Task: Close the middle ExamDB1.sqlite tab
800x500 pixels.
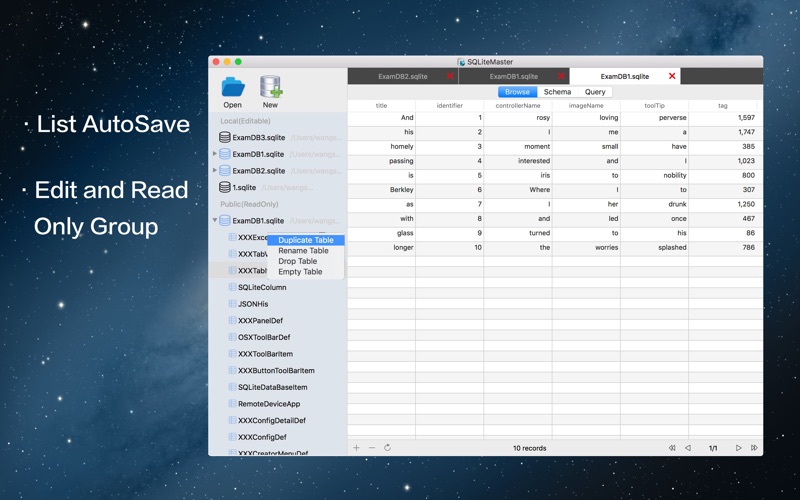Action: click(x=561, y=76)
